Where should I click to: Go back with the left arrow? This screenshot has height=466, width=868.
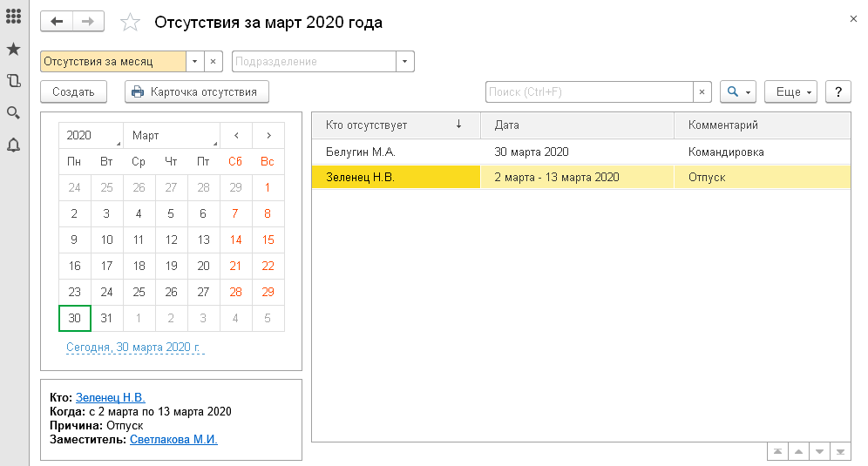(x=58, y=23)
